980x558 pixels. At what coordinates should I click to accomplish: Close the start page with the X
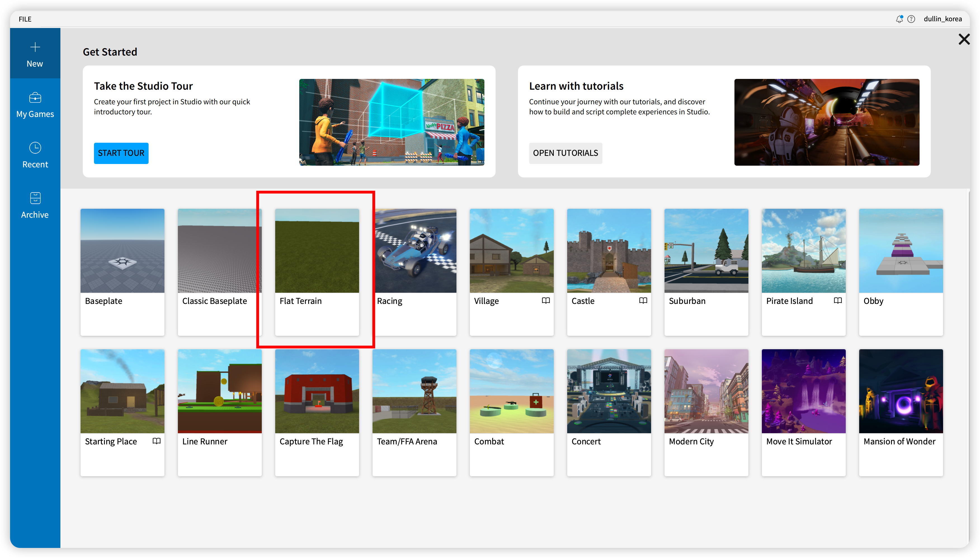963,39
